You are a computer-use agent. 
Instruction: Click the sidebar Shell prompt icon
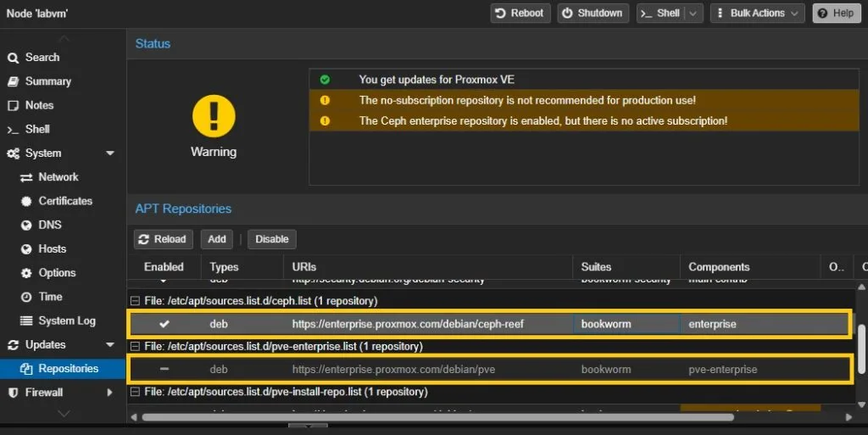click(x=13, y=130)
